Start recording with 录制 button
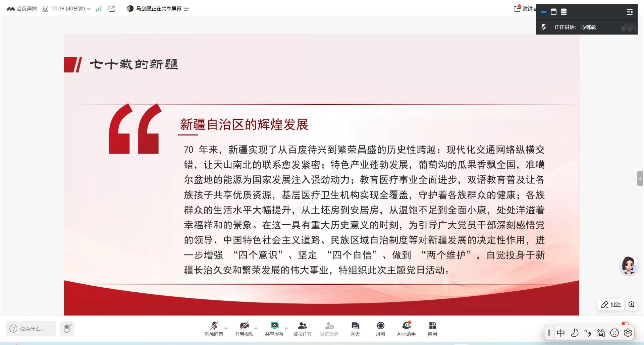Viewport: 644px width, 345px height. pos(380,329)
